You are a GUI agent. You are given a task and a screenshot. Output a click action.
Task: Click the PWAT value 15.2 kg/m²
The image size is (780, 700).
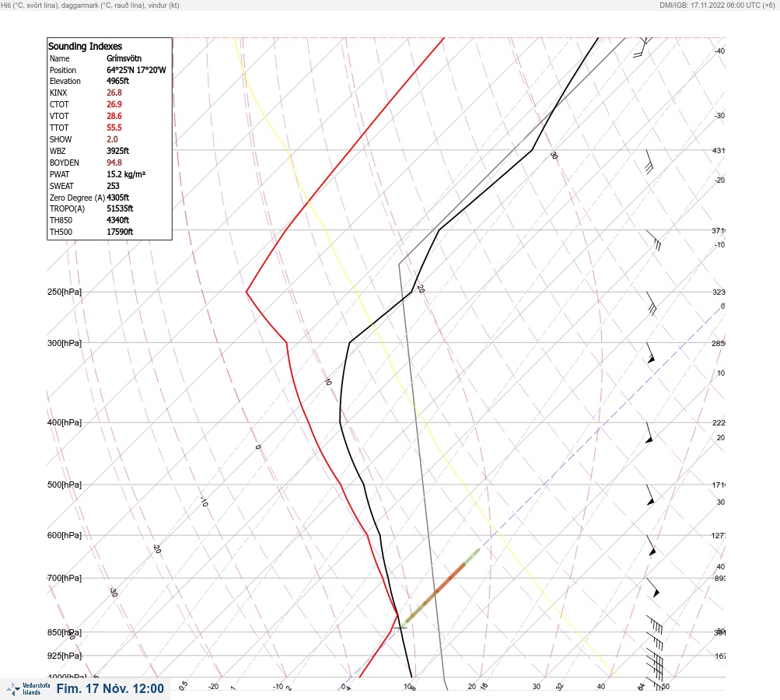tap(126, 174)
